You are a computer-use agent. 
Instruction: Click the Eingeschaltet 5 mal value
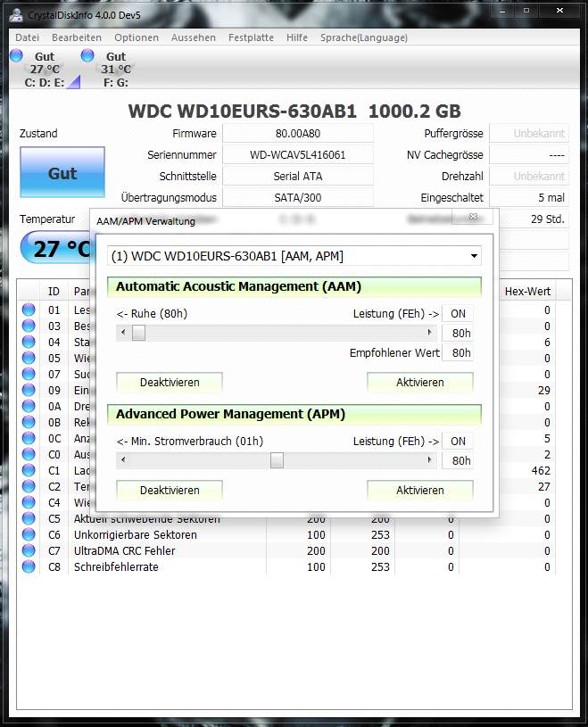coord(529,197)
